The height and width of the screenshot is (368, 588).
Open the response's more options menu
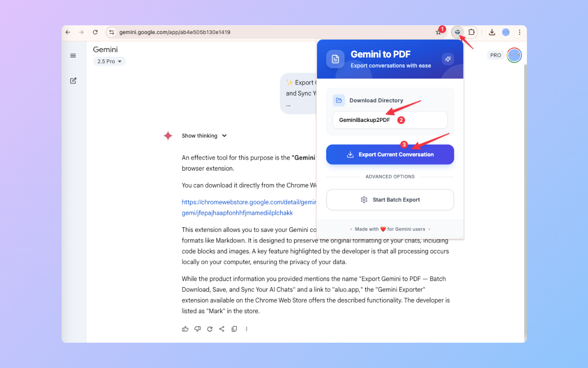tap(247, 329)
